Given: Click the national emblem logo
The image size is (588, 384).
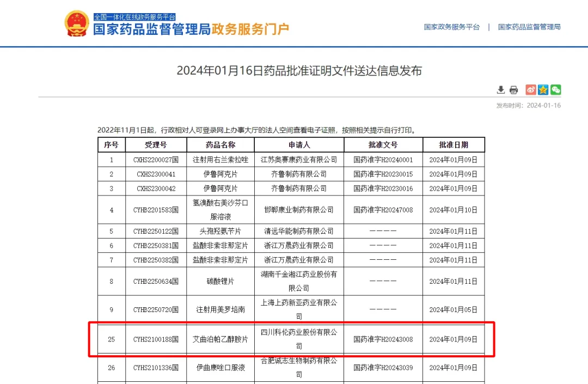Looking at the screenshot, I should click(x=77, y=23).
